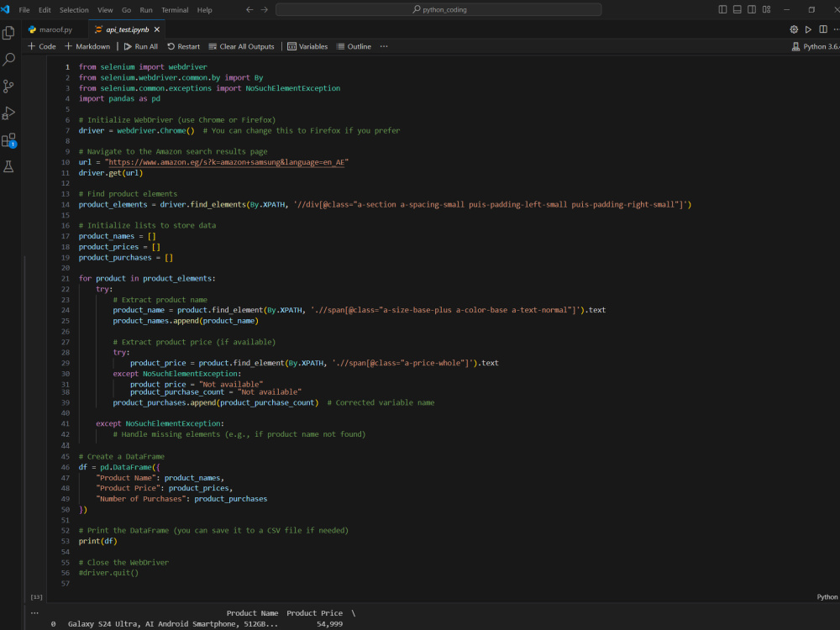Select the Python 3.6 kernel picker
The image size is (840, 630).
click(x=816, y=46)
